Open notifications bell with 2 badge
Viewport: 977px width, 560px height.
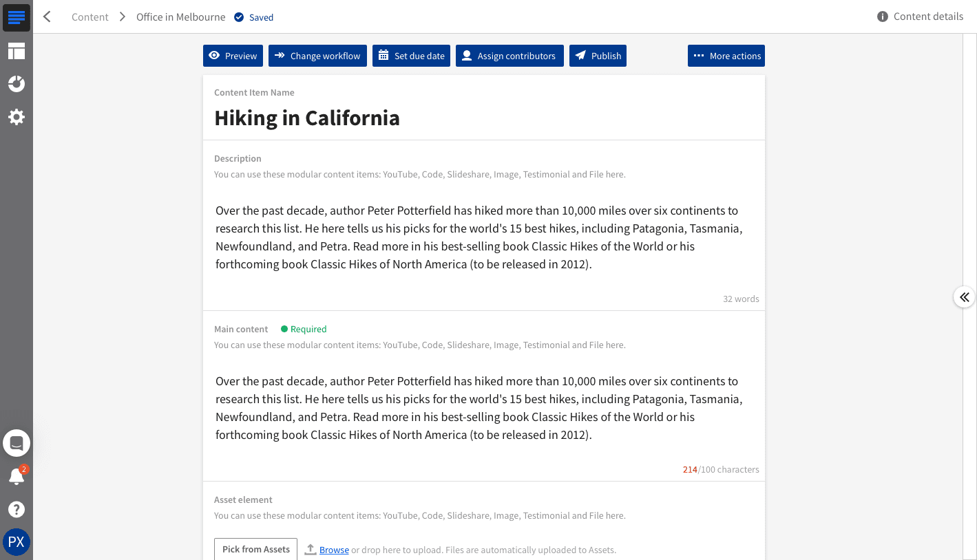[x=17, y=476]
